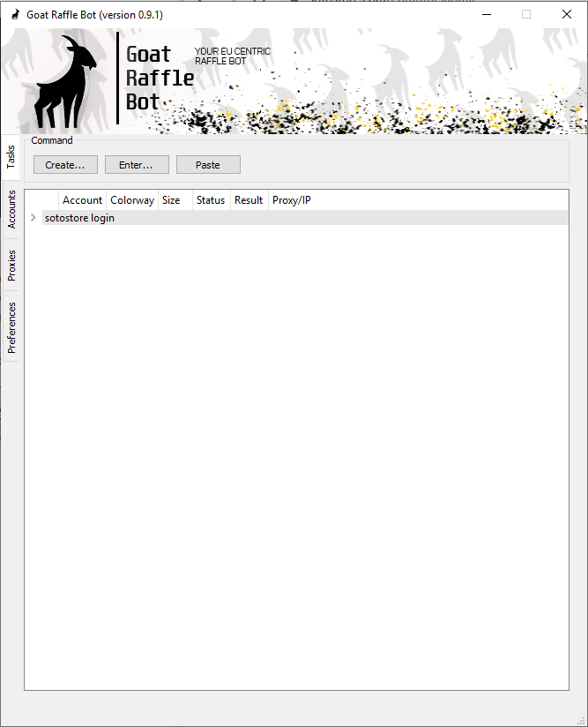Switch to the Tasks tab

pos(11,157)
